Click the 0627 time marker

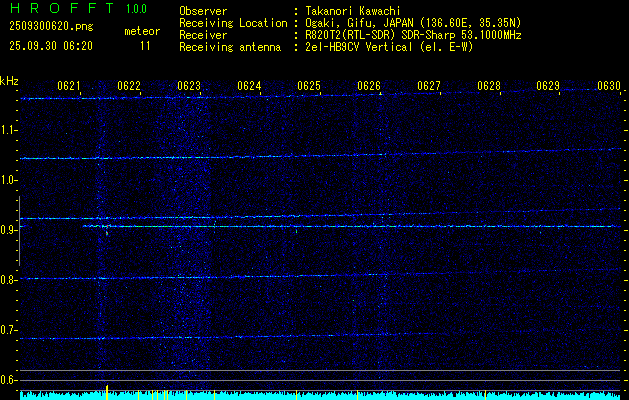[429, 86]
